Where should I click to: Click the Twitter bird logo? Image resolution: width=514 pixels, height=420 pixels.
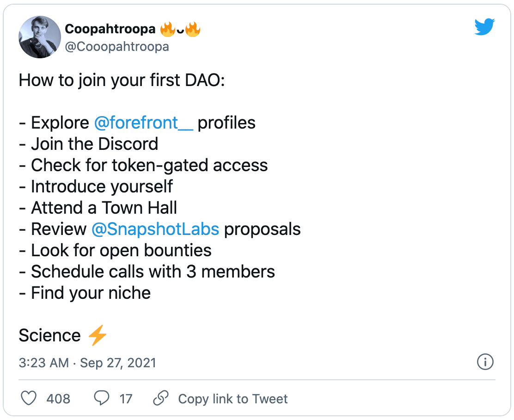(484, 27)
